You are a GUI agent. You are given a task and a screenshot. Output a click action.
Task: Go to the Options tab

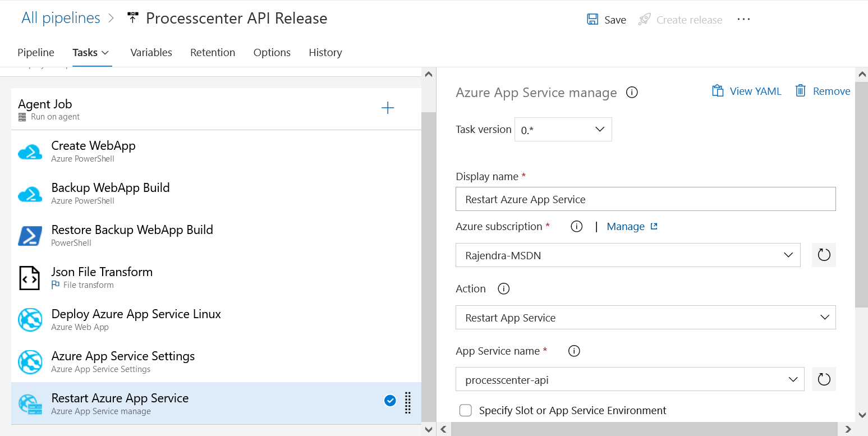[x=272, y=52]
